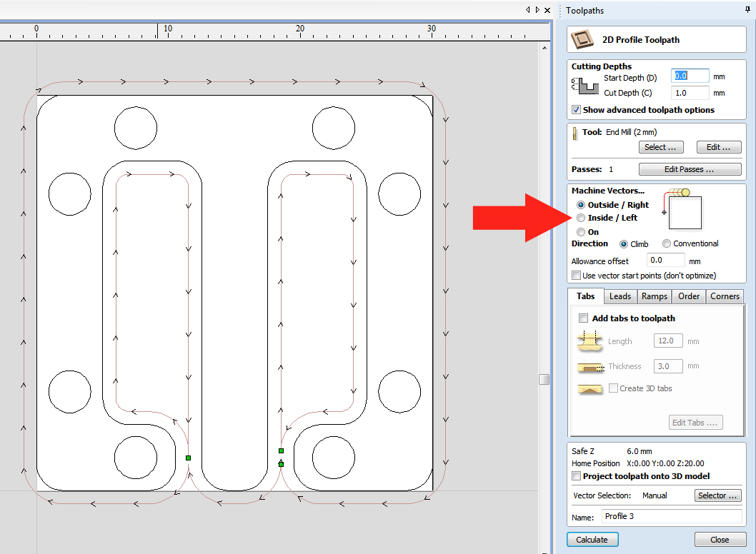
Task: Open the Ramps tab
Action: [x=654, y=296]
